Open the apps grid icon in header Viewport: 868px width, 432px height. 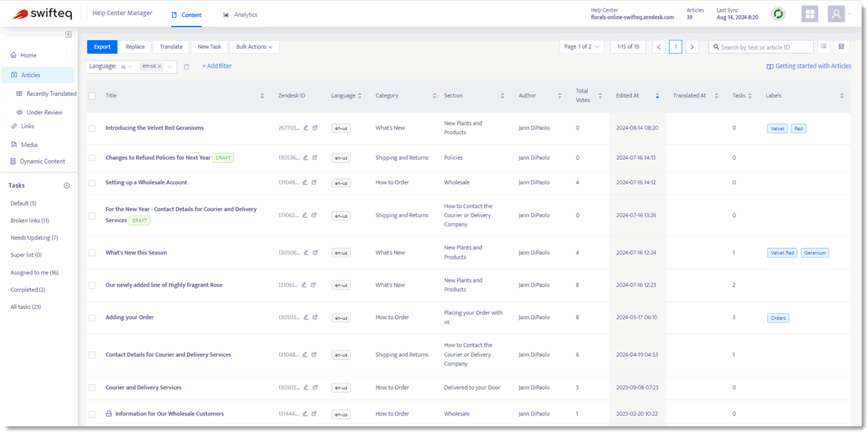pyautogui.click(x=809, y=14)
